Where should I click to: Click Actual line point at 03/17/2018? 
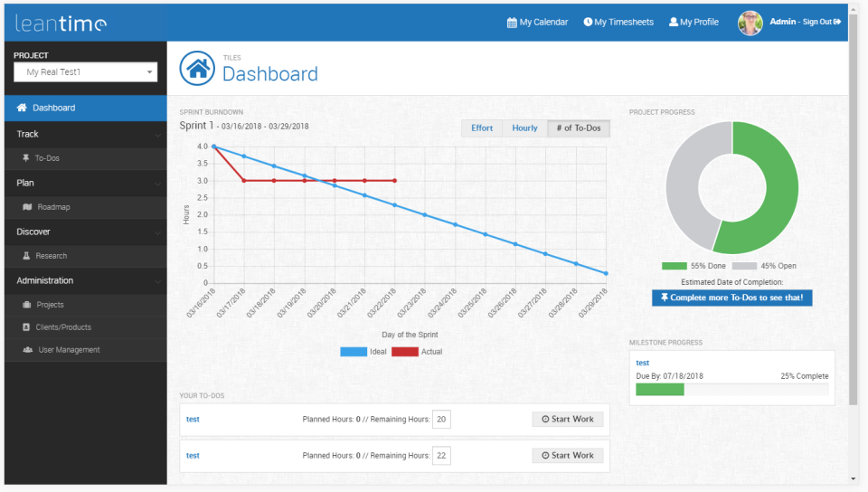point(244,180)
